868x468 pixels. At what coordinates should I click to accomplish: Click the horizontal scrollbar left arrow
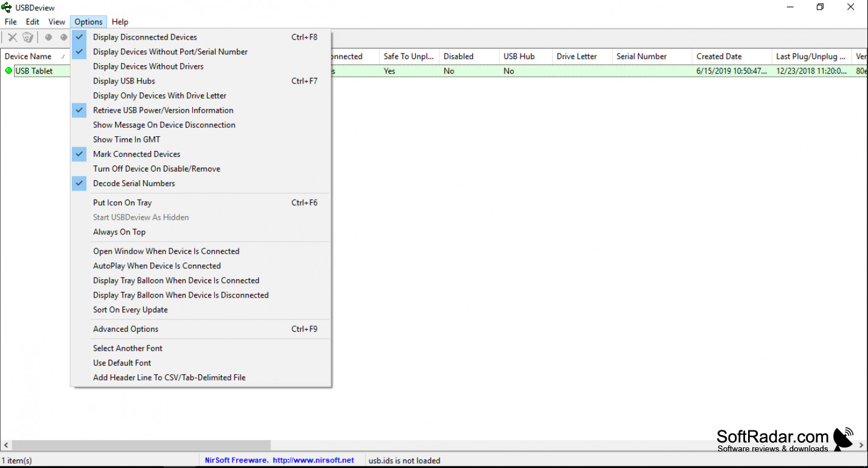[6, 445]
